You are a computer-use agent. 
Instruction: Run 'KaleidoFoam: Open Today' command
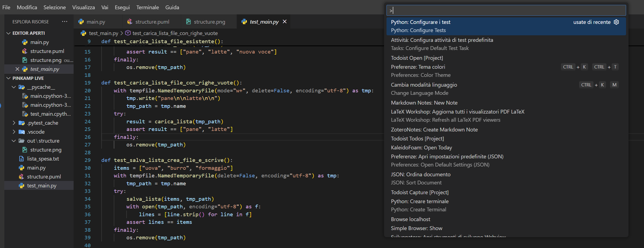coord(506,147)
